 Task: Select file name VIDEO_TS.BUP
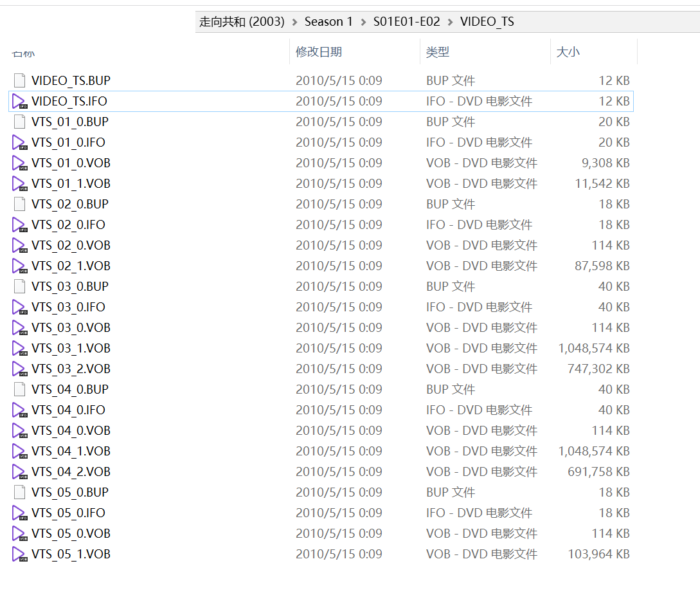click(x=71, y=80)
